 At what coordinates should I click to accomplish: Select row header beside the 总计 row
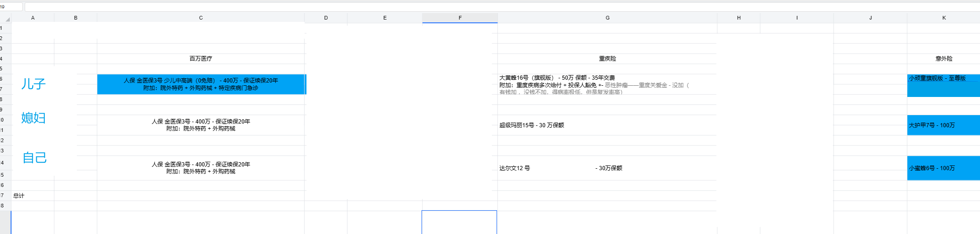point(5,196)
